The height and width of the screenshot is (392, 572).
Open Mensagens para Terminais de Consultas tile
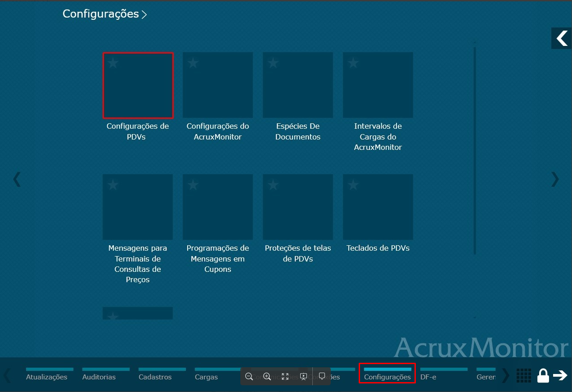[x=138, y=207]
